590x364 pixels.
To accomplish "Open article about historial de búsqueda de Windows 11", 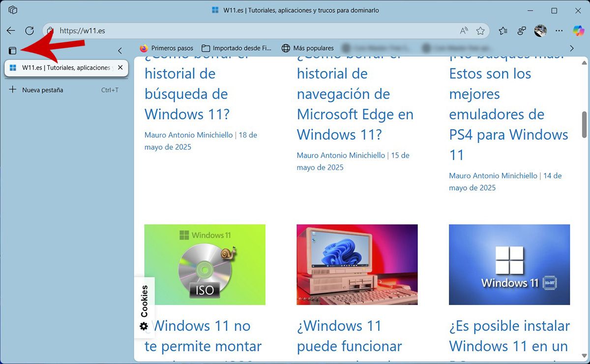I will click(187, 89).
